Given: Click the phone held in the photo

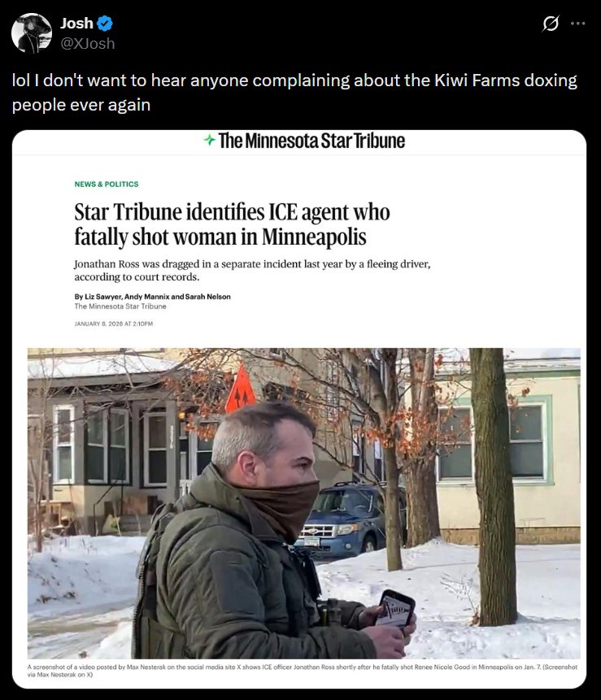Looking at the screenshot, I should pyautogui.click(x=395, y=609).
